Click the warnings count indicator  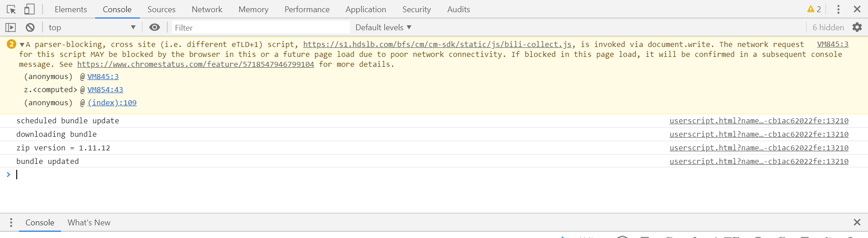click(814, 9)
